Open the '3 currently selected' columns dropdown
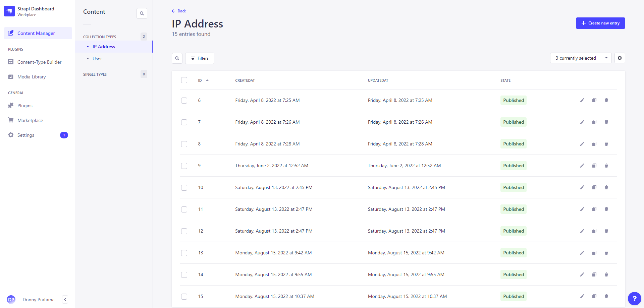This screenshot has height=308, width=644. [x=581, y=58]
